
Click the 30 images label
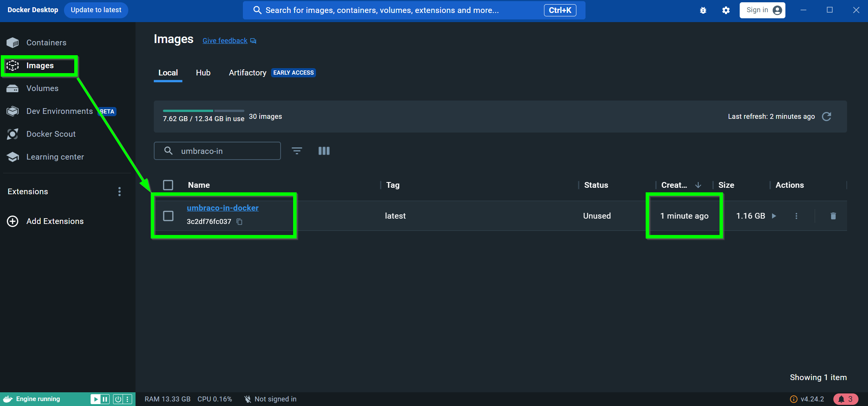pos(265,117)
